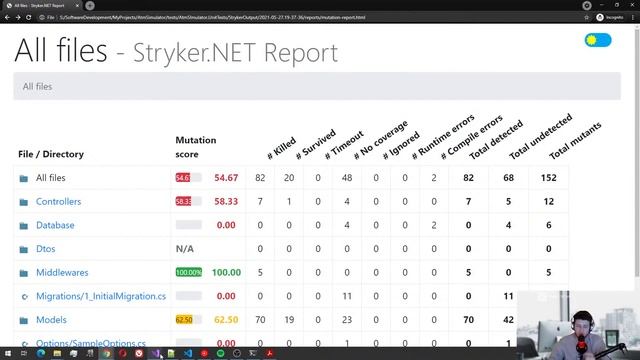640x360 pixels.
Task: Open the Middlewares directory link
Action: (62, 272)
